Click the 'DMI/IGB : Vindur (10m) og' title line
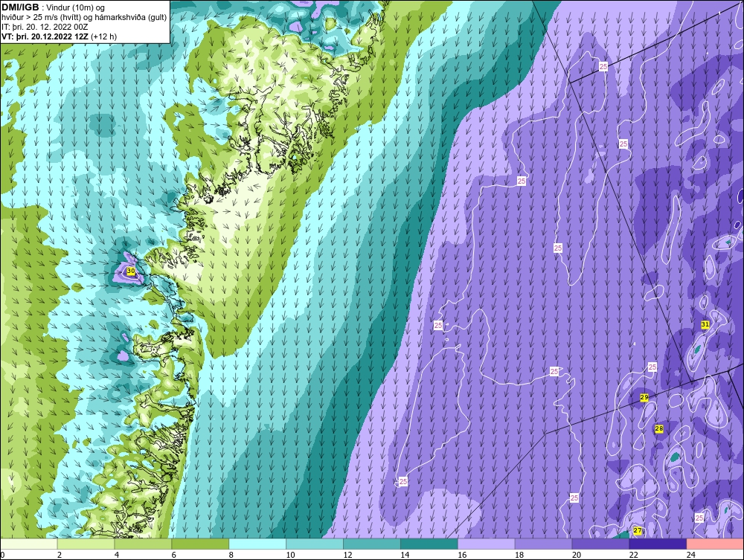This screenshot has height=560, width=744. coord(54,7)
